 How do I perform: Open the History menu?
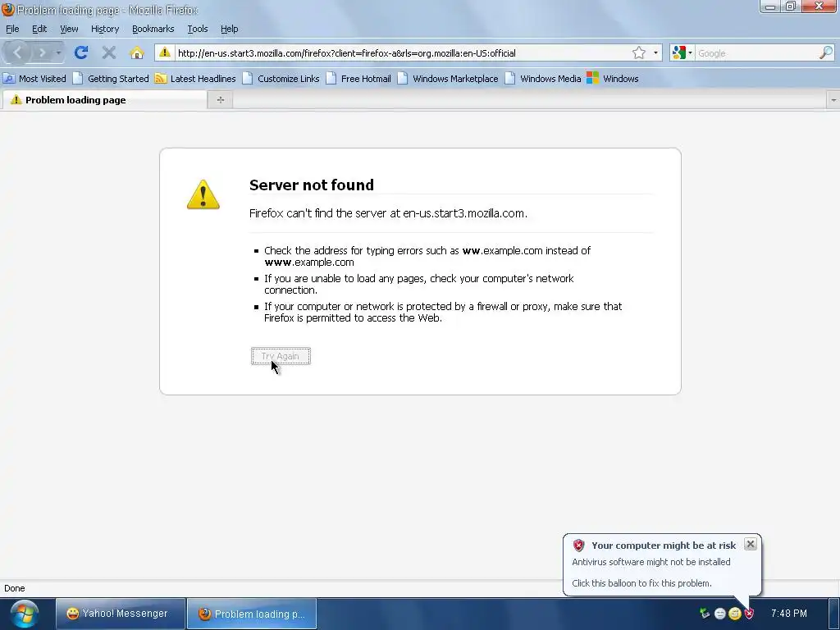[x=104, y=29]
